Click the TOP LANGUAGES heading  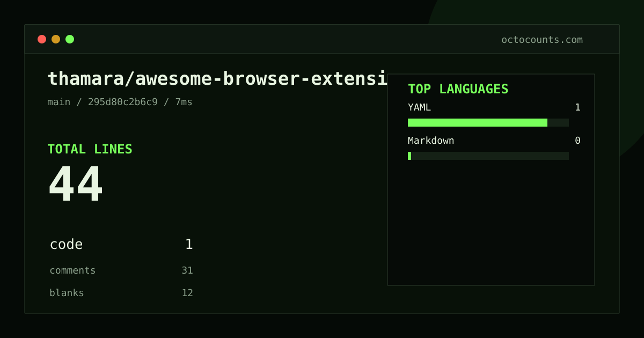coord(458,89)
